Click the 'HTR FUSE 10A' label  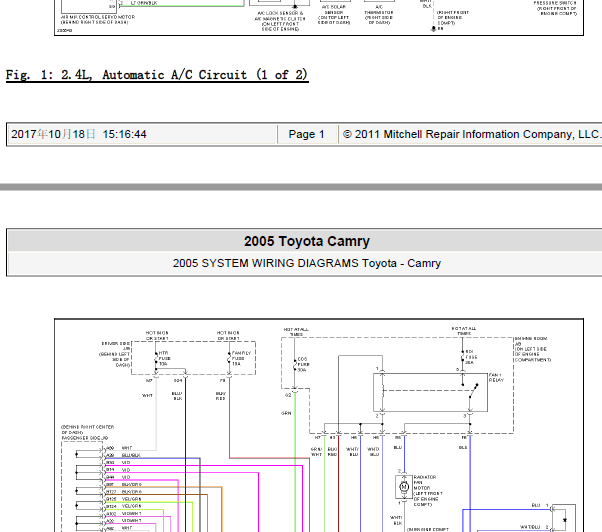pyautogui.click(x=164, y=358)
